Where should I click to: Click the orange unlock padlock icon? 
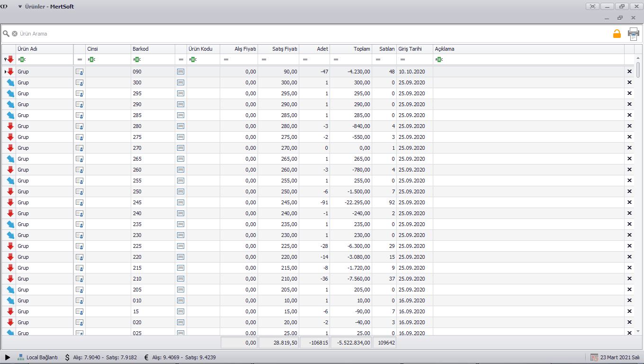[617, 34]
